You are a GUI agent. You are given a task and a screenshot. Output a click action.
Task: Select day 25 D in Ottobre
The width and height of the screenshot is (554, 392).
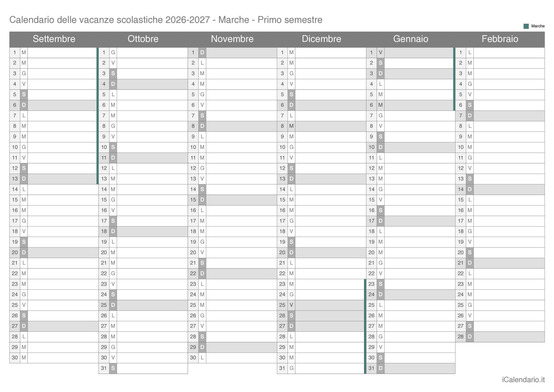click(143, 305)
